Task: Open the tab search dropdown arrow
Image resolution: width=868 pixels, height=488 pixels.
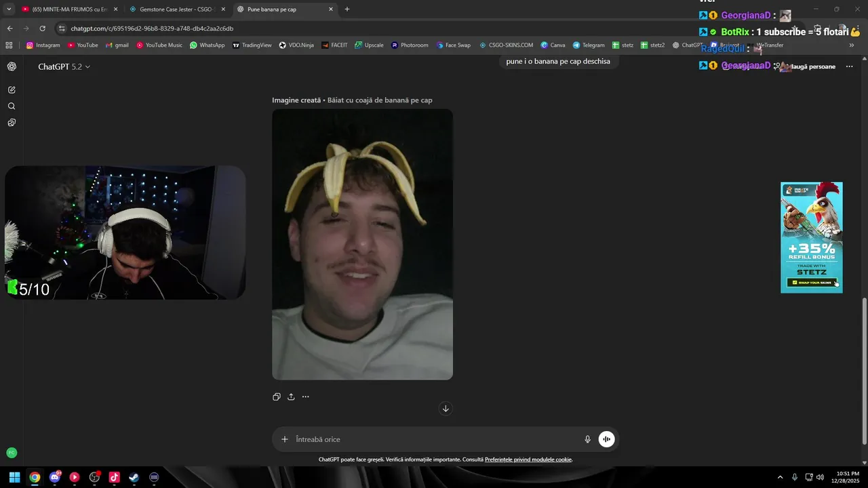Action: (9, 9)
